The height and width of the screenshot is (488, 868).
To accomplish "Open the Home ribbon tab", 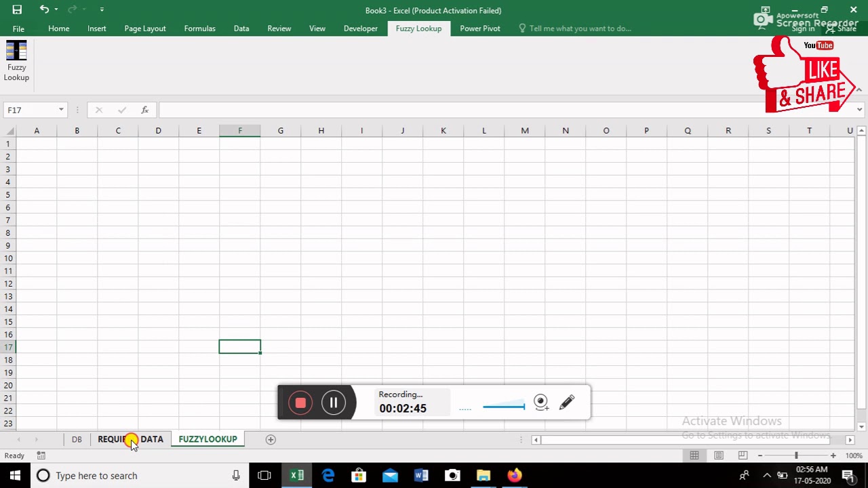I will (58, 28).
